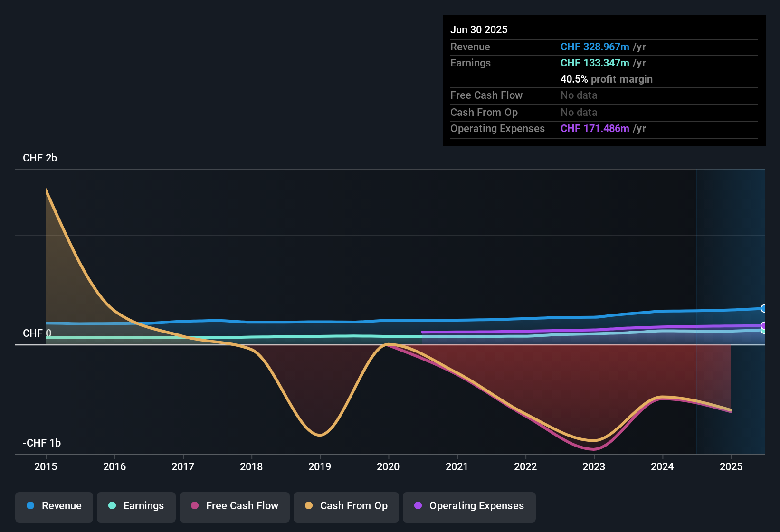This screenshot has height=532, width=780.
Task: Click the 2019 label on the time axis
Action: (x=320, y=467)
